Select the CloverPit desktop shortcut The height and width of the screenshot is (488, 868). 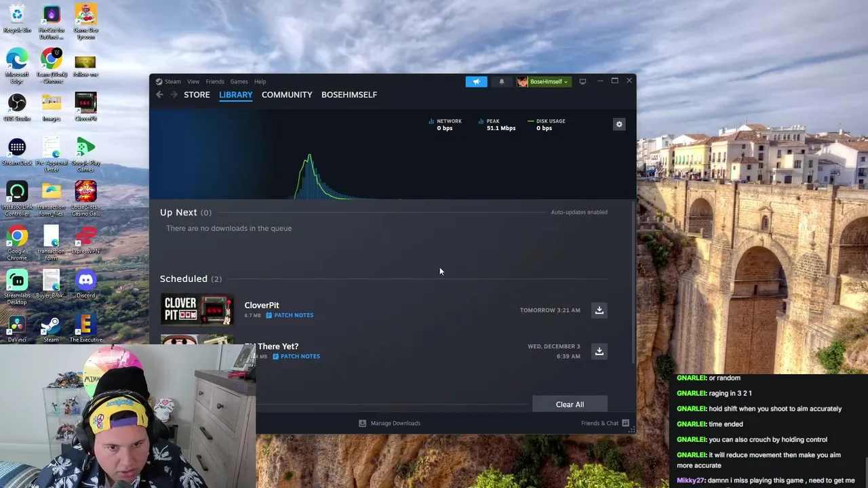click(x=85, y=107)
